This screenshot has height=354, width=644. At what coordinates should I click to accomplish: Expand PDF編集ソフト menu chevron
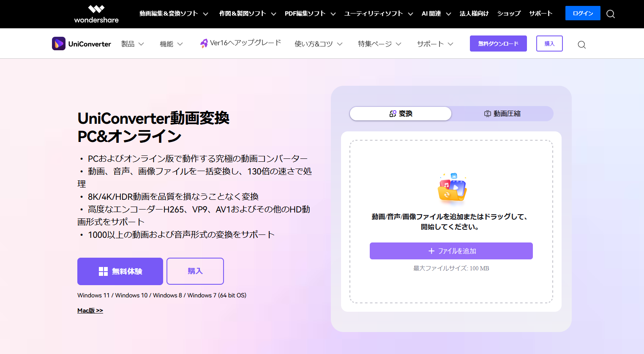333,14
